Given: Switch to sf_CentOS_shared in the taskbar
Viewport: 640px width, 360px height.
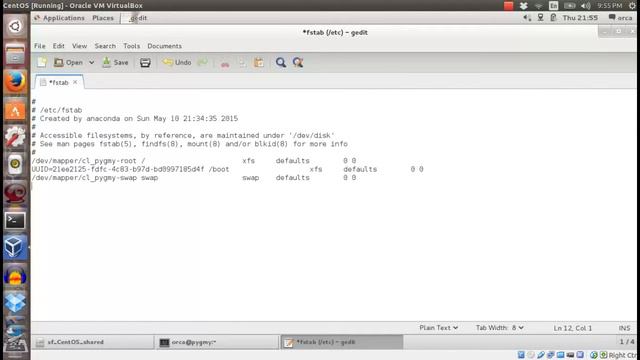Looking at the screenshot, I should point(93,342).
